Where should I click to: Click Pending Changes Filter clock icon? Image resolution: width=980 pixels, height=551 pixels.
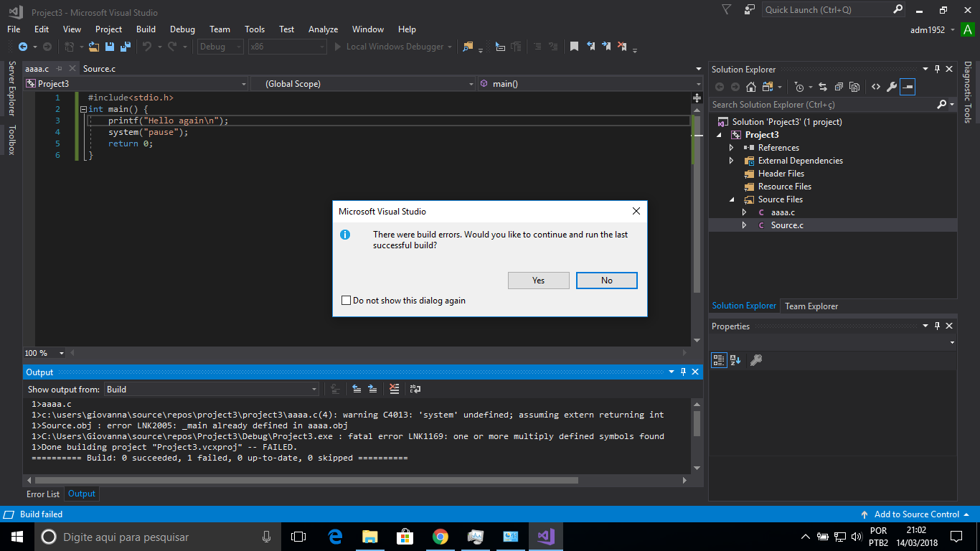799,87
